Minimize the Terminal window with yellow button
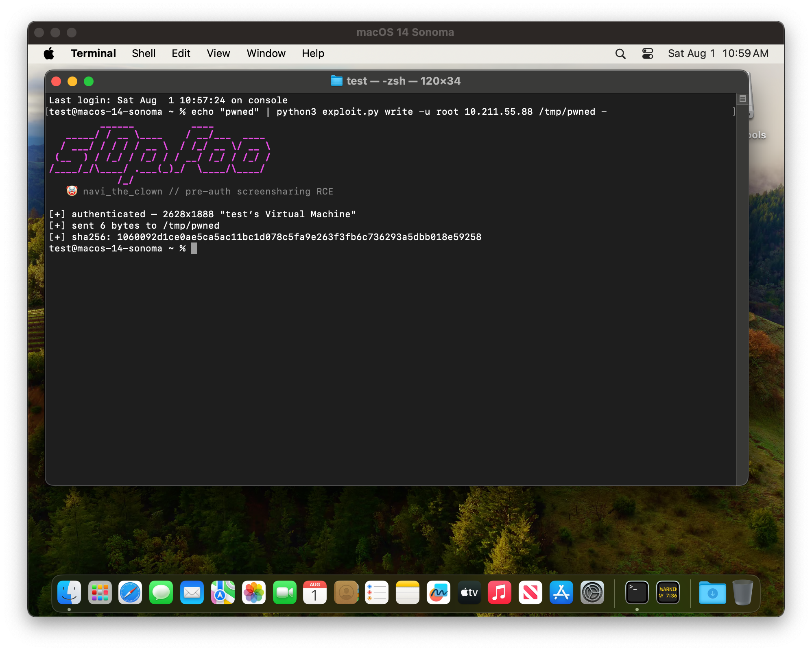This screenshot has width=812, height=651. click(x=72, y=81)
